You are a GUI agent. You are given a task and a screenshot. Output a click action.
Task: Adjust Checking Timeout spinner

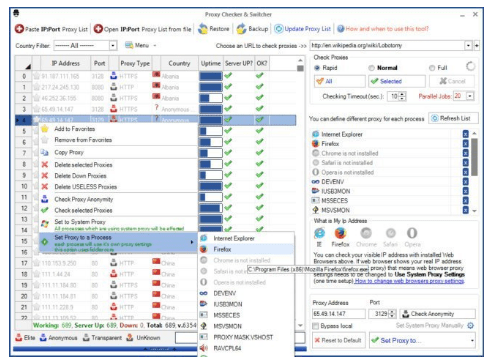tap(402, 96)
